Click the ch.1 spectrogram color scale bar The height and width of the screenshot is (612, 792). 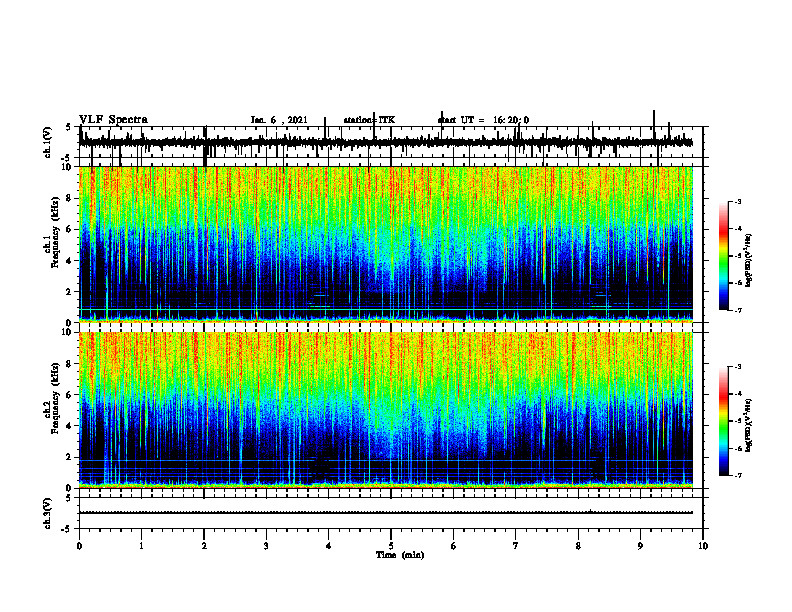[723, 256]
